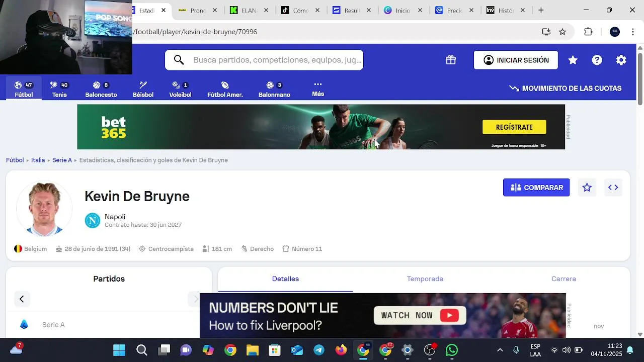Open help question mark icon
The height and width of the screenshot is (362, 644).
tap(597, 60)
